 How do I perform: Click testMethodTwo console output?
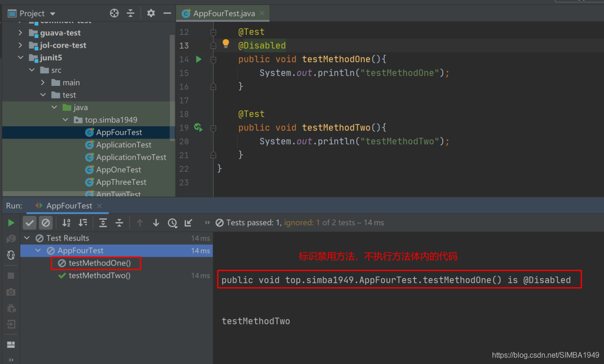coord(256,321)
